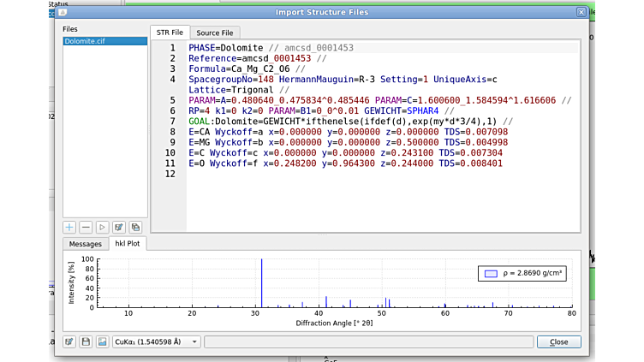This screenshot has height=362, width=644.
Task: Select the hkl Plot tab
Action: [128, 244]
